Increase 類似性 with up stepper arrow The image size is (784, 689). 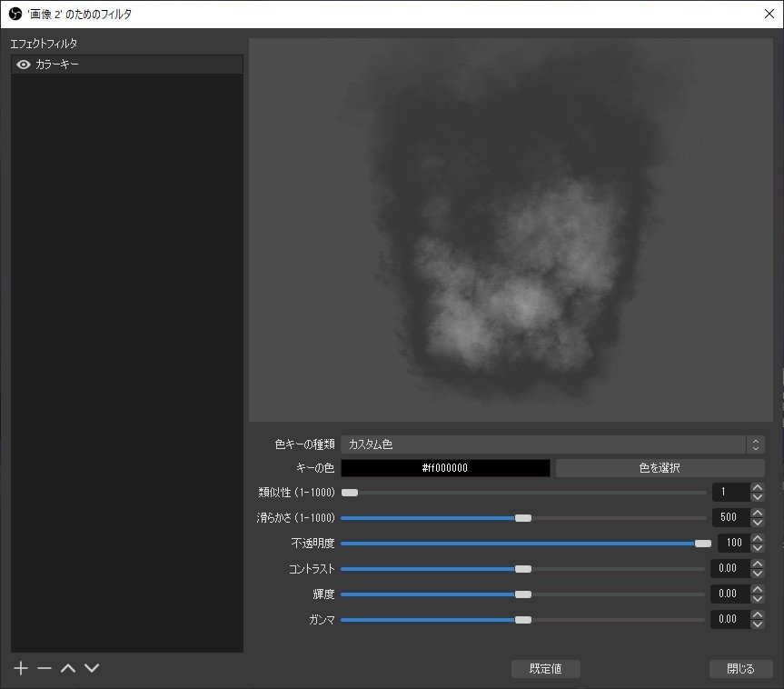tap(758, 487)
